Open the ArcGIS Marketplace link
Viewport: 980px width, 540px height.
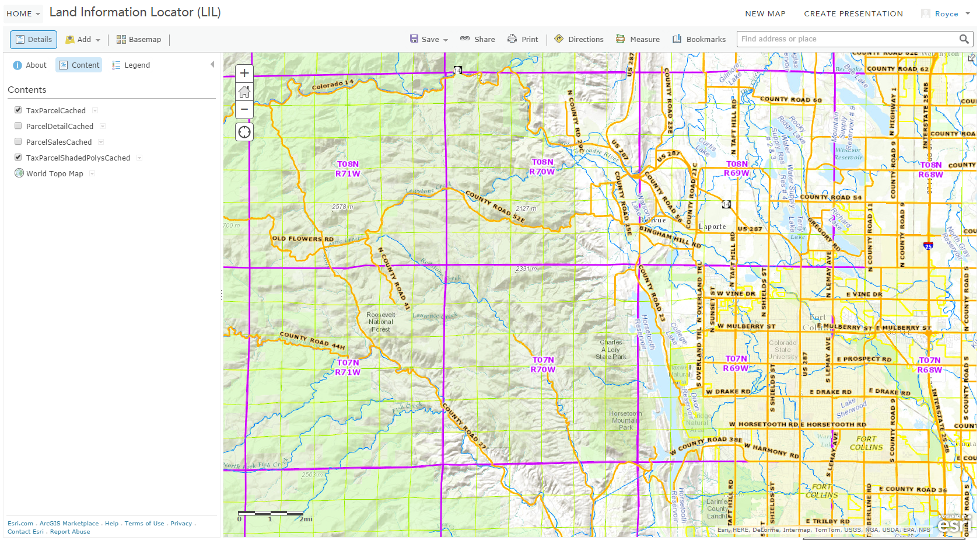[x=69, y=524]
